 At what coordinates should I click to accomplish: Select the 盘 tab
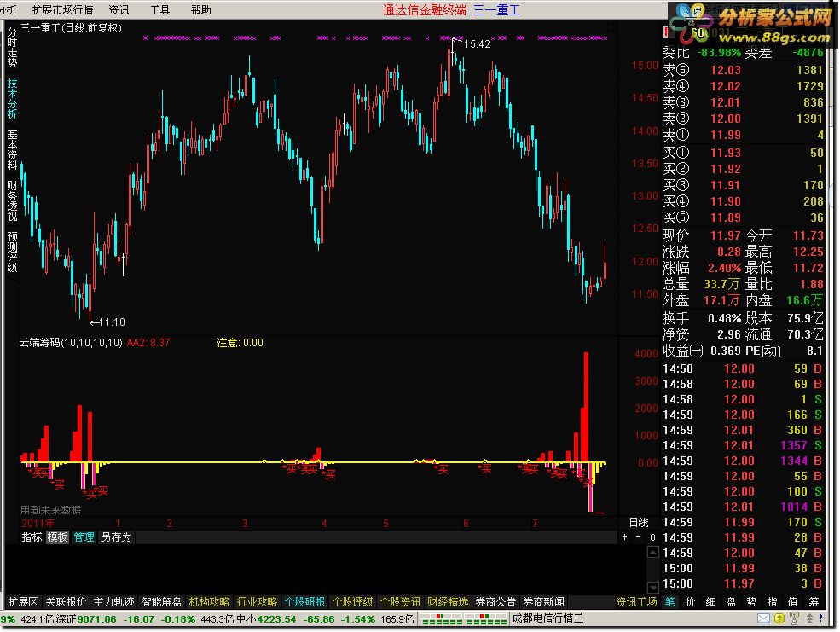pos(731,602)
